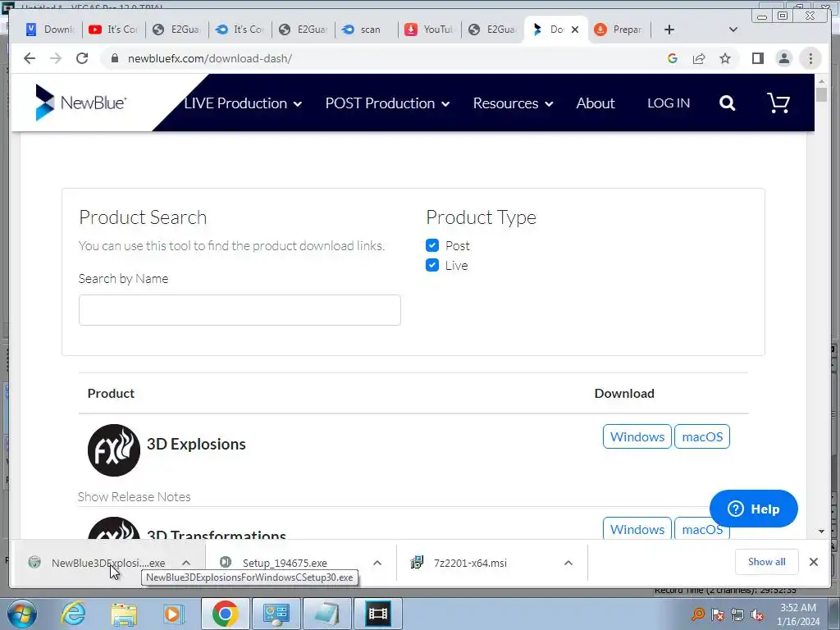Expand the Resources menu
Screen dimensions: 840x630
513,103
